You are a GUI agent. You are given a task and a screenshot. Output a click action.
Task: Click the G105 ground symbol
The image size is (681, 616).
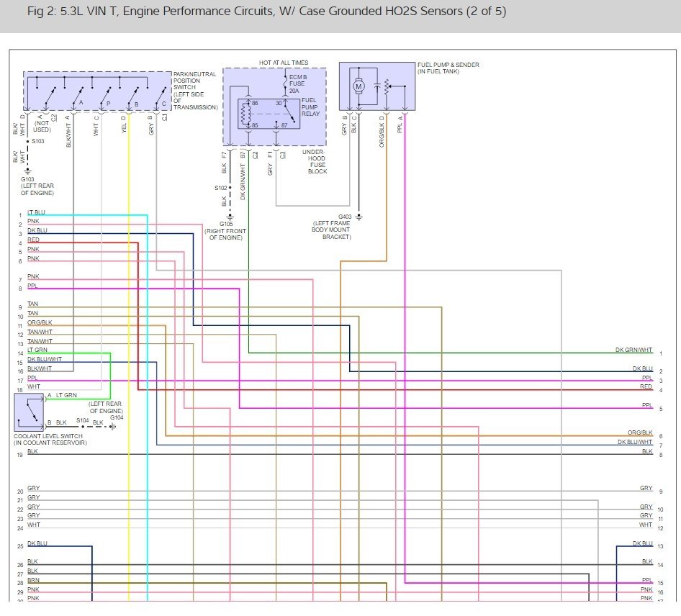click(x=230, y=215)
